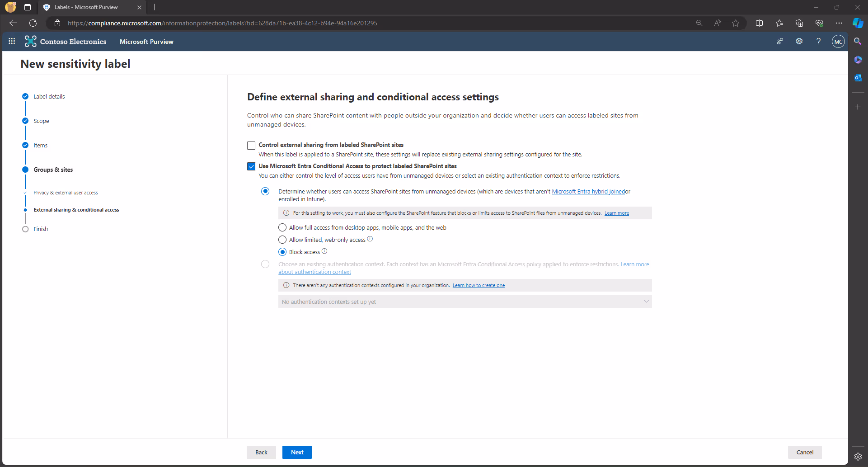The image size is (868, 467).
Task: Open a new browser tab
Action: click(x=155, y=7)
